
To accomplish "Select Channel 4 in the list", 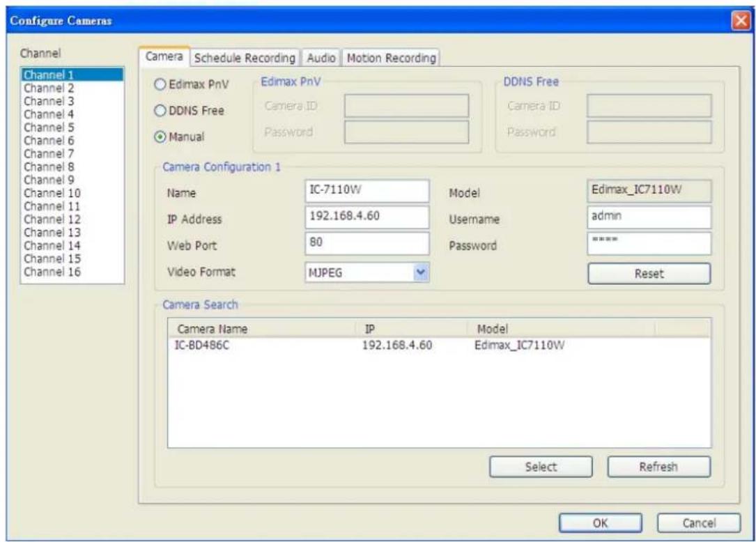I will pos(72,114).
